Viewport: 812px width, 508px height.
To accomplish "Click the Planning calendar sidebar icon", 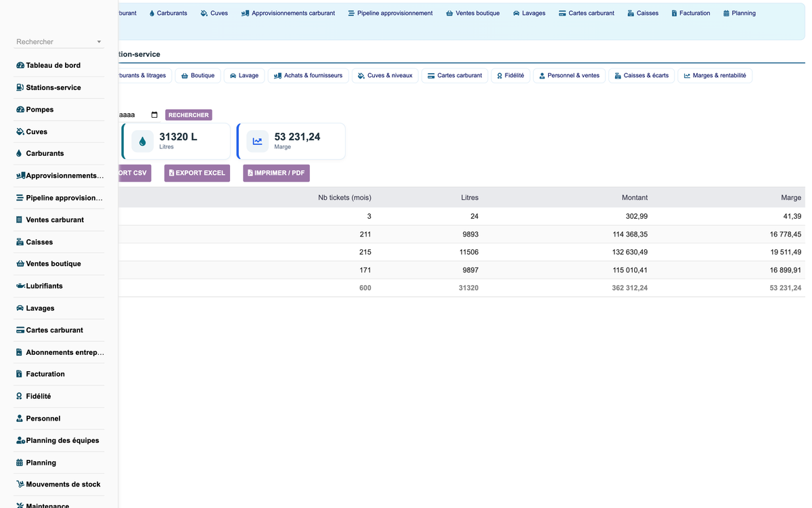I will click(20, 463).
